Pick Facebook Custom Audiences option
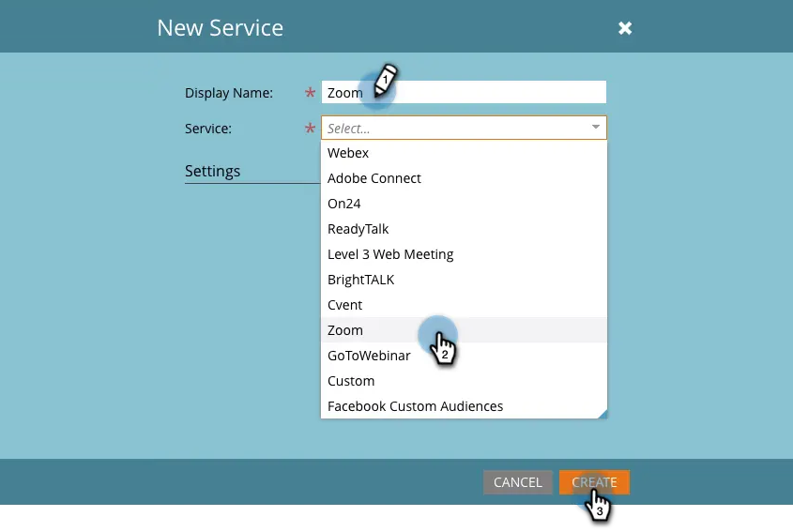Image resolution: width=793 pixels, height=532 pixels. pos(464,405)
